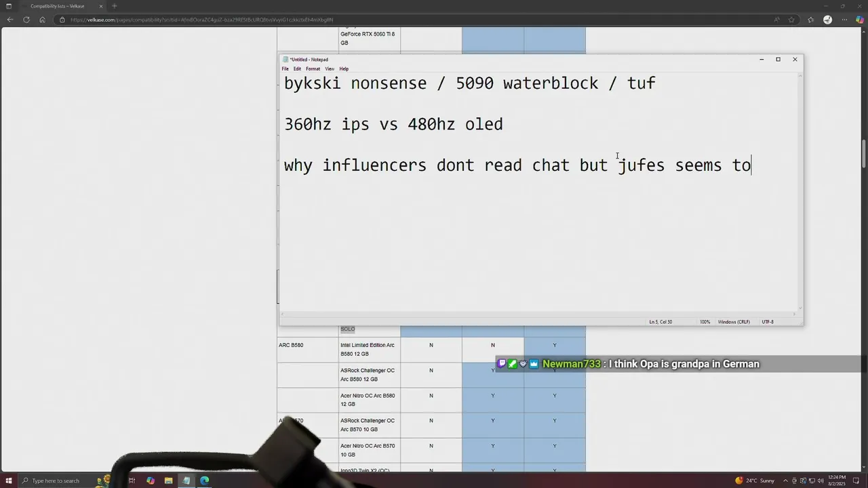868x488 pixels.
Task: Click the 'Ln 5, Col 50' status entry
Action: pos(660,322)
